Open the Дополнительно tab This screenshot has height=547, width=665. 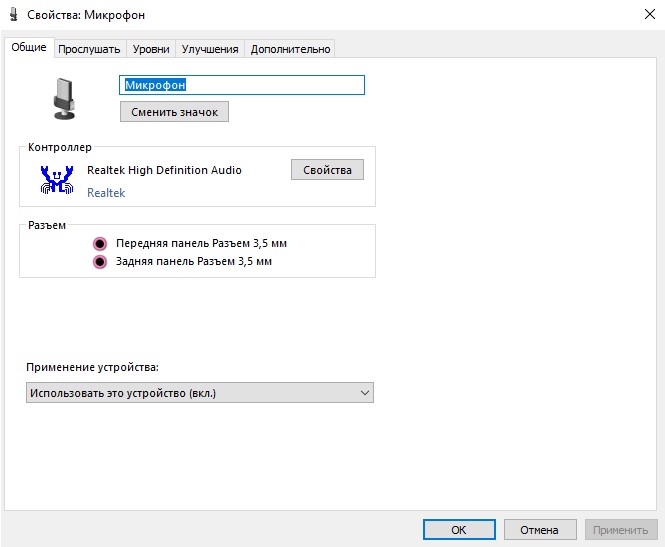point(290,49)
